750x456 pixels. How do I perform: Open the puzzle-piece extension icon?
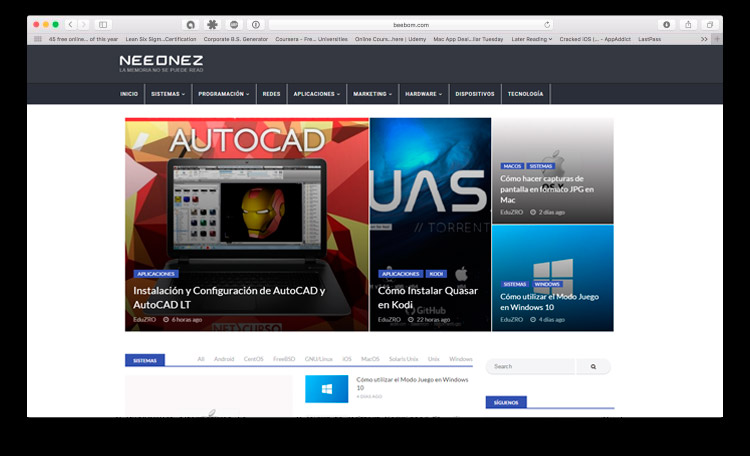point(212,24)
